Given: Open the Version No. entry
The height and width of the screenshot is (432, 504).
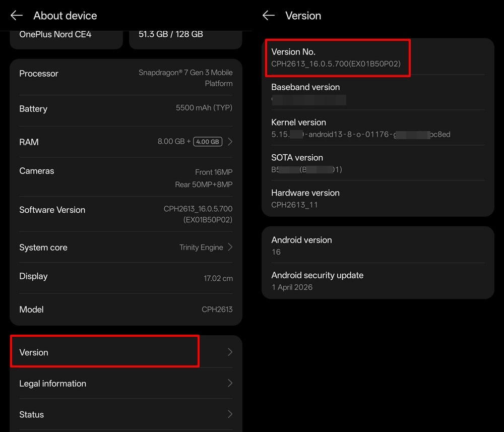Looking at the screenshot, I should [338, 57].
